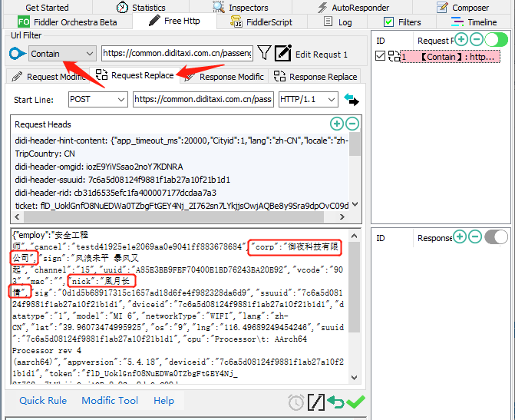Toggle the response rules switch
The height and width of the screenshot is (420, 515).
(497, 236)
